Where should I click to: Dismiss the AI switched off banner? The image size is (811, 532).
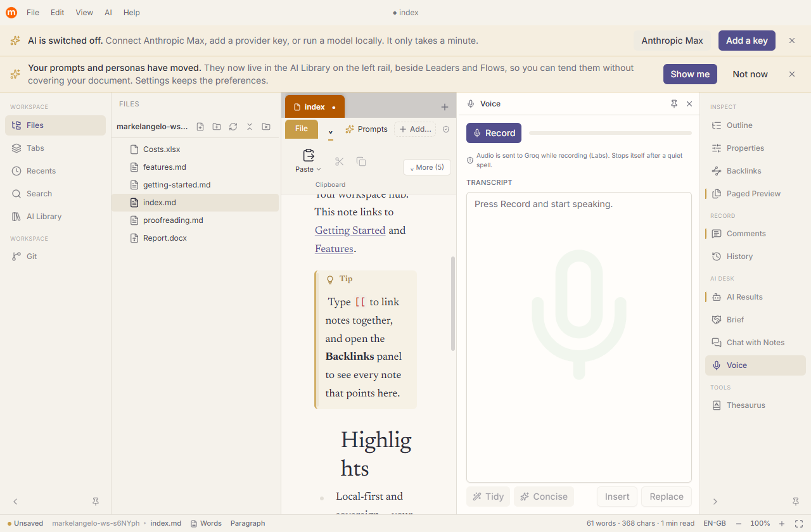(x=792, y=41)
